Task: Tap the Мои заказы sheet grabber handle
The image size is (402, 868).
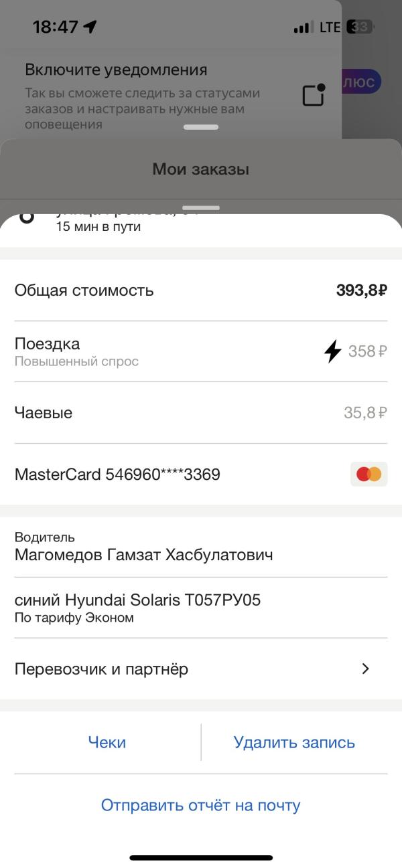Action: click(x=200, y=127)
